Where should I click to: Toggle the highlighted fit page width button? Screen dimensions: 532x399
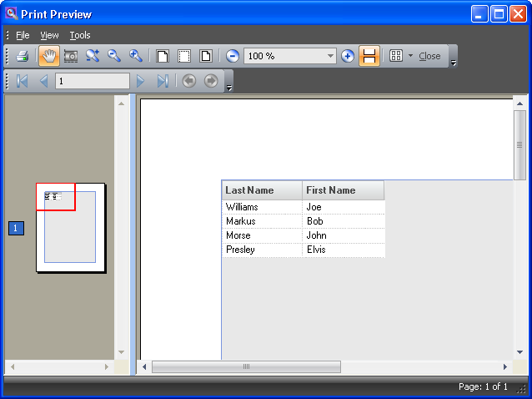coord(369,56)
